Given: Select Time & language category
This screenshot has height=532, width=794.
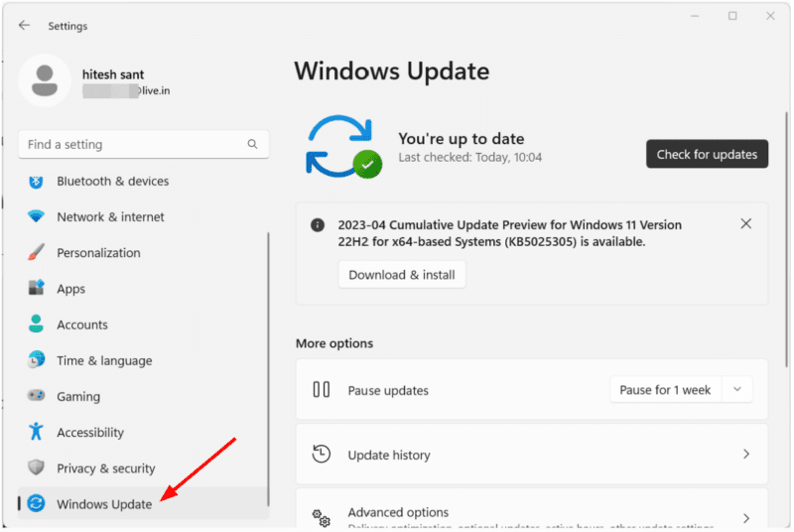Looking at the screenshot, I should pyautogui.click(x=143, y=360).
